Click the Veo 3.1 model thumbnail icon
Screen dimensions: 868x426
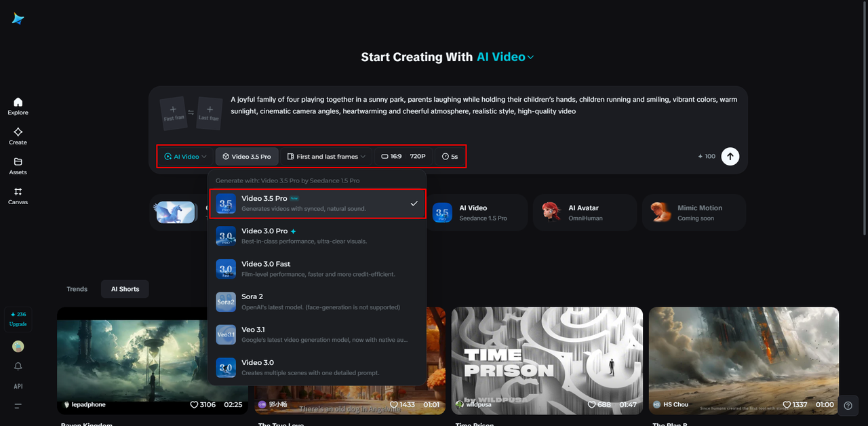click(x=226, y=334)
